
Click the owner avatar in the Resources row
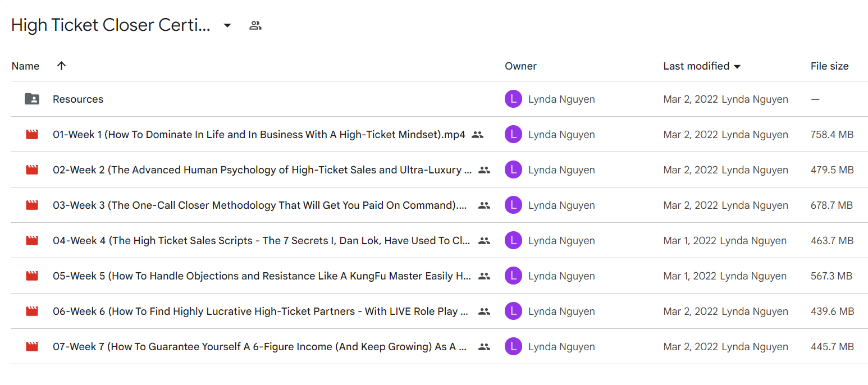[x=513, y=99]
